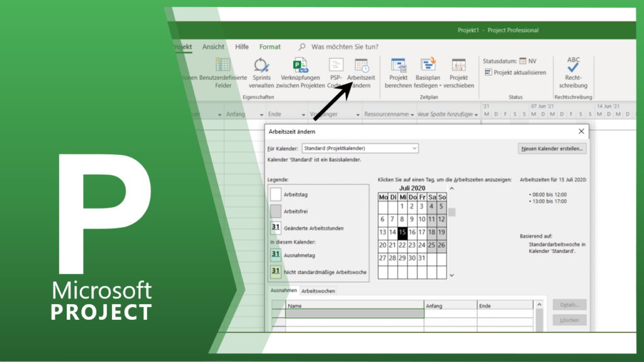Viewport: 644px width, 362px height.
Task: Click the Details... button
Action: point(570,305)
